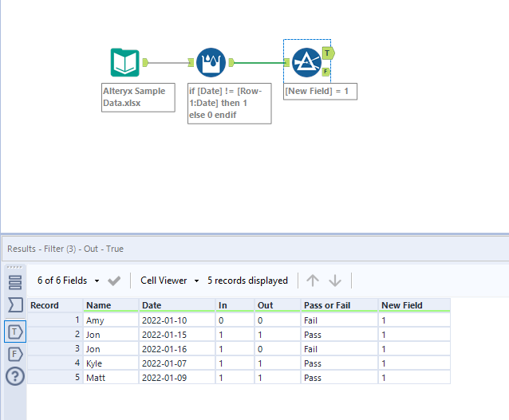
Task: Select the Filter tool icon
Action: coord(306,62)
